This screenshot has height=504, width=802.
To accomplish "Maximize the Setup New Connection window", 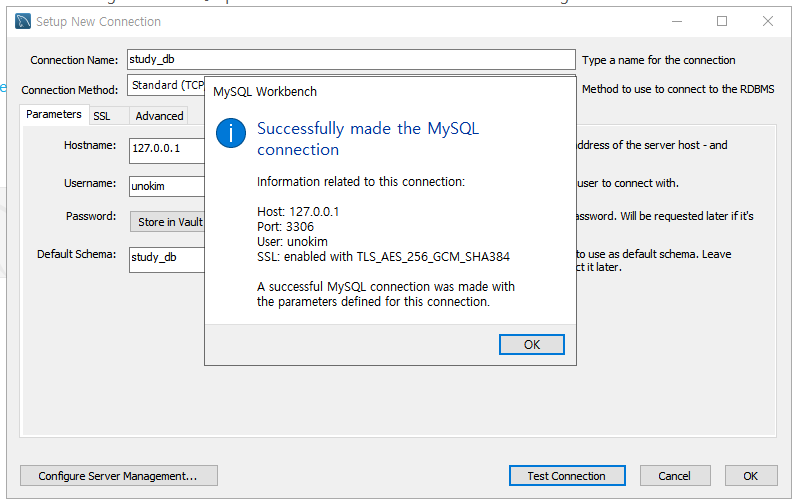I will tap(722, 21).
